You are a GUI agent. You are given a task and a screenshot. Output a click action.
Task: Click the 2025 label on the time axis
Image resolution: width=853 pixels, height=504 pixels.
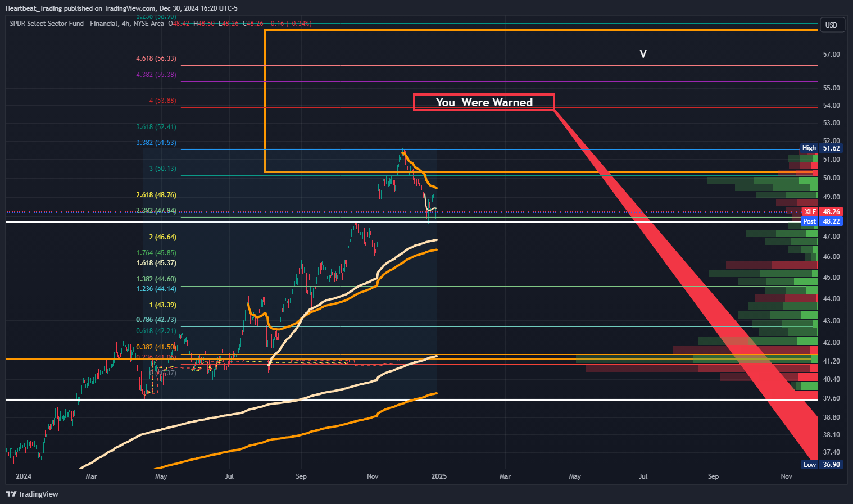[439, 476]
